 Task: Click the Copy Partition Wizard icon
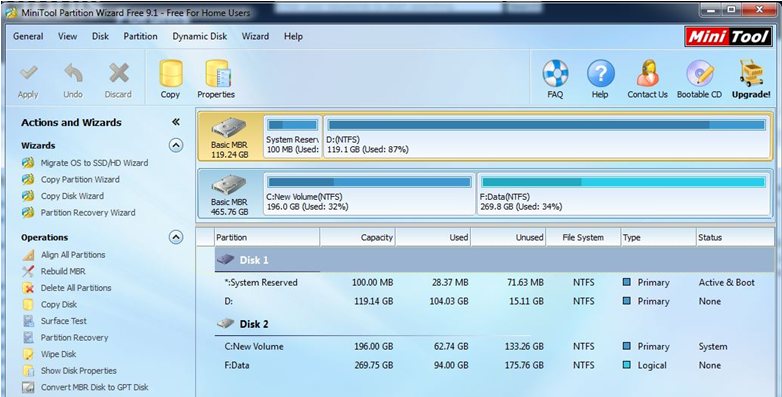[28, 179]
